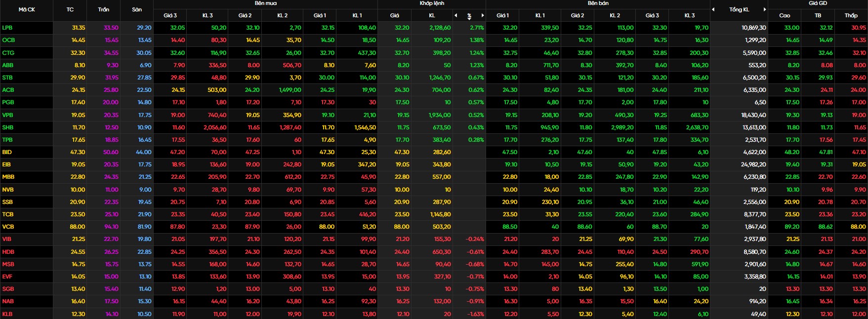Open the VCB stock symbol
The width and height of the screenshot is (868, 319).
pyautogui.click(x=8, y=227)
